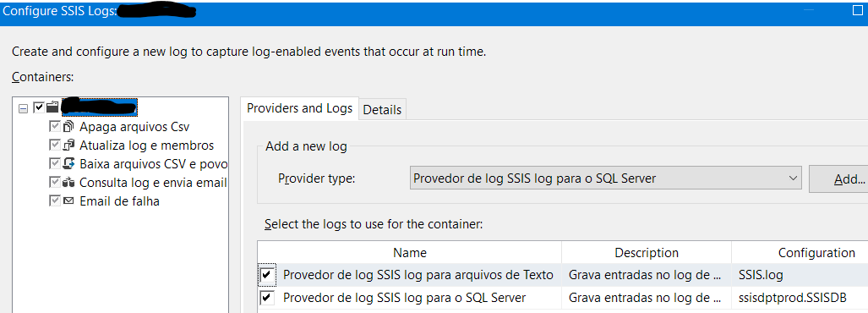The height and width of the screenshot is (313, 868).
Task: Toggle the root package container checkbox
Action: pyautogui.click(x=39, y=107)
